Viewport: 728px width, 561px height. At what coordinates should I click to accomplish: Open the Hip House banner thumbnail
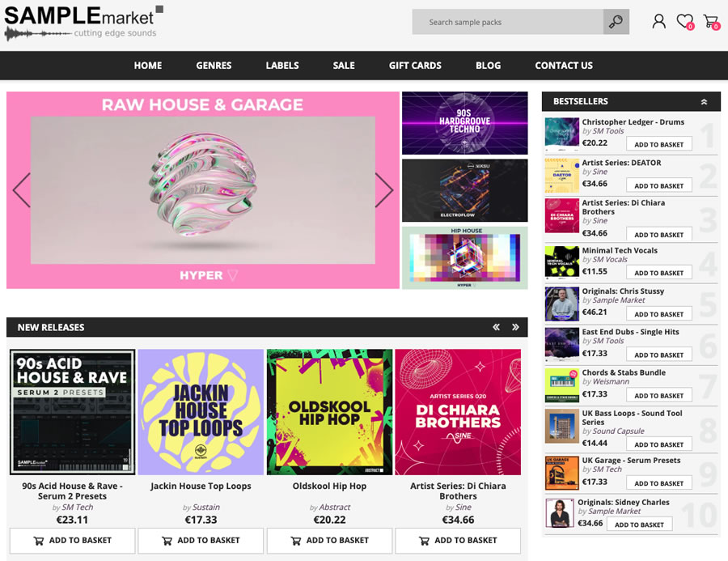[x=464, y=257]
